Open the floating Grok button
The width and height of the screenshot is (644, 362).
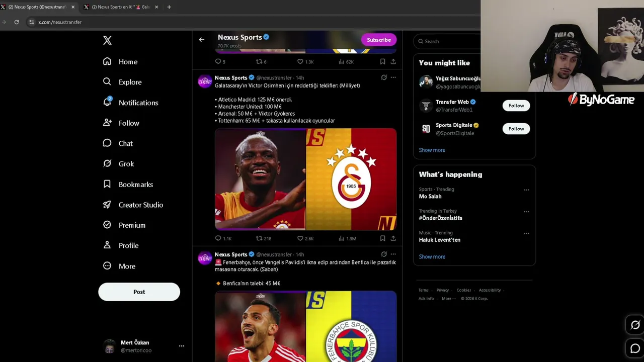point(635,325)
